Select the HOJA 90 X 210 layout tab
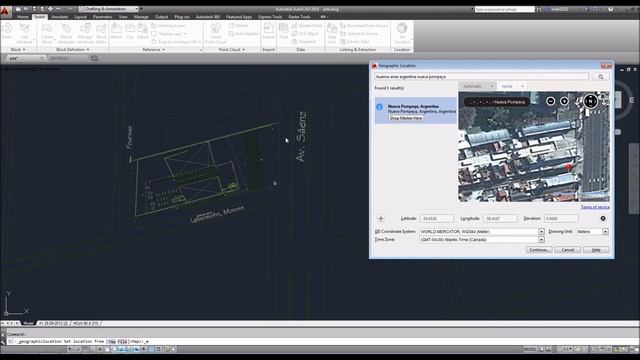The height and width of the screenshot is (360, 640). point(85,323)
